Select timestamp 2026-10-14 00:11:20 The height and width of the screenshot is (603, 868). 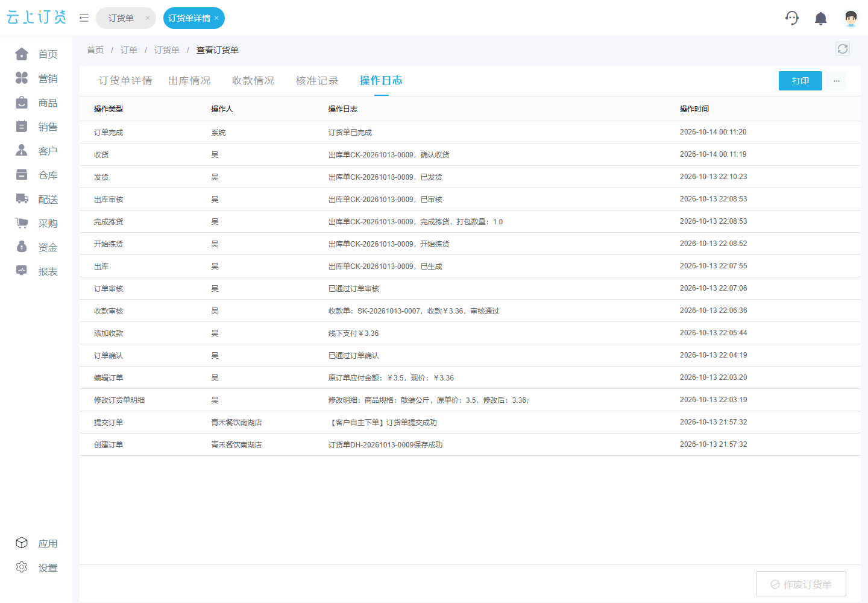pos(713,132)
